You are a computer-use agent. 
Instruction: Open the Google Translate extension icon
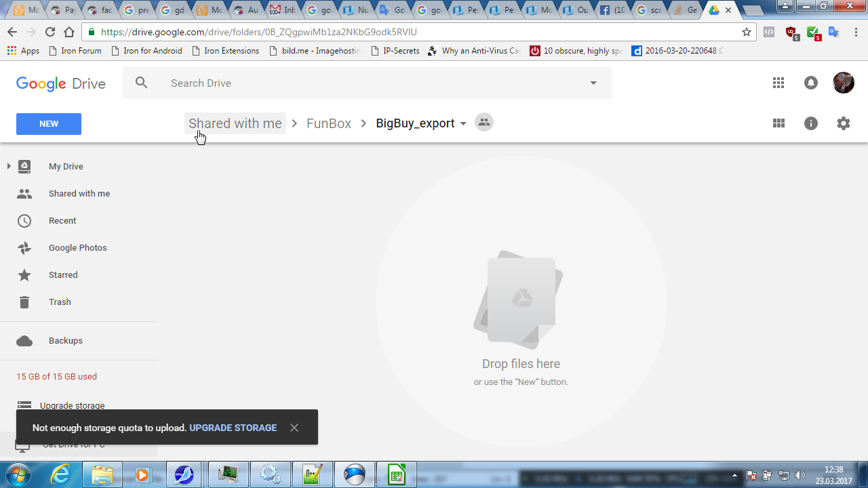pos(834,32)
